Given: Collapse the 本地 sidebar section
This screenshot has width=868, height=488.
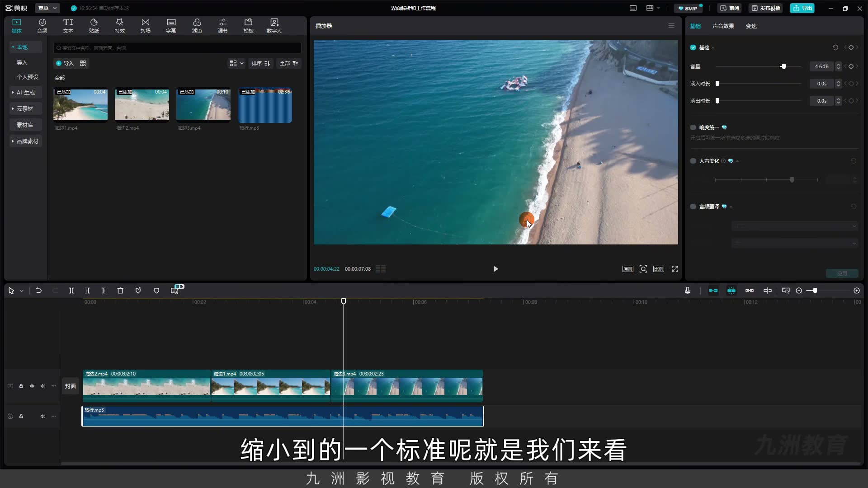Looking at the screenshot, I should tap(26, 47).
